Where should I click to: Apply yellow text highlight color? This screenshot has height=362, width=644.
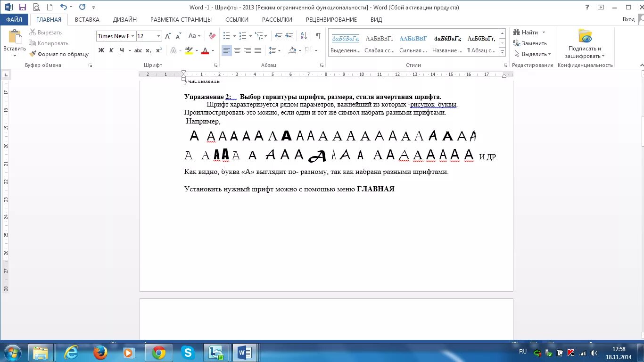point(189,50)
